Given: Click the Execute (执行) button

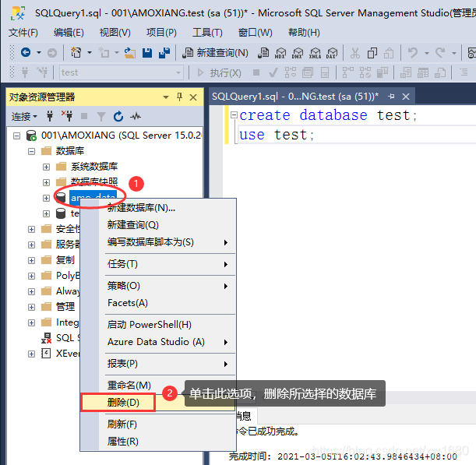Looking at the screenshot, I should pyautogui.click(x=220, y=72).
